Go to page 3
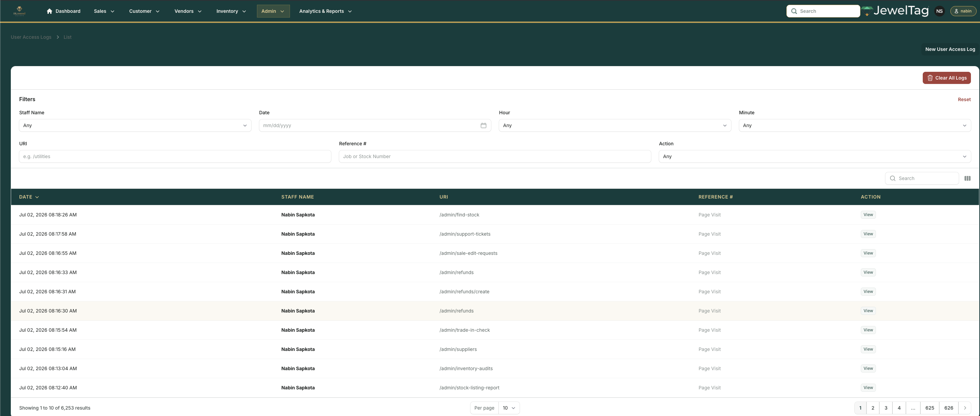Image resolution: width=980 pixels, height=416 pixels. (886, 408)
